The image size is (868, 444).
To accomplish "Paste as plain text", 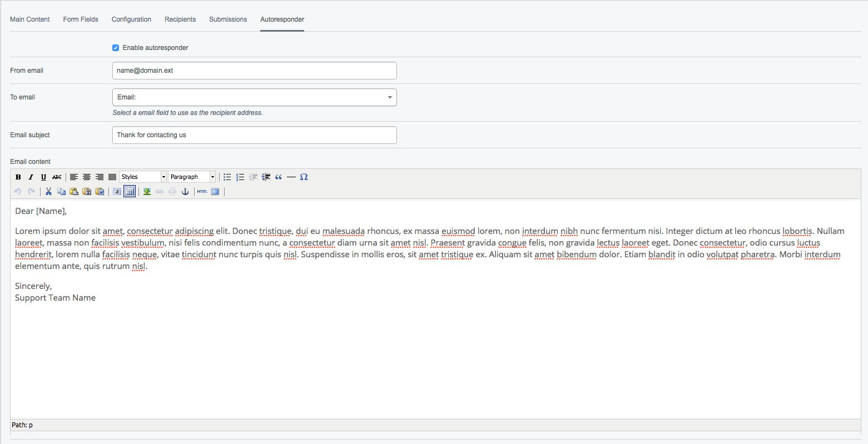I will pos(87,192).
